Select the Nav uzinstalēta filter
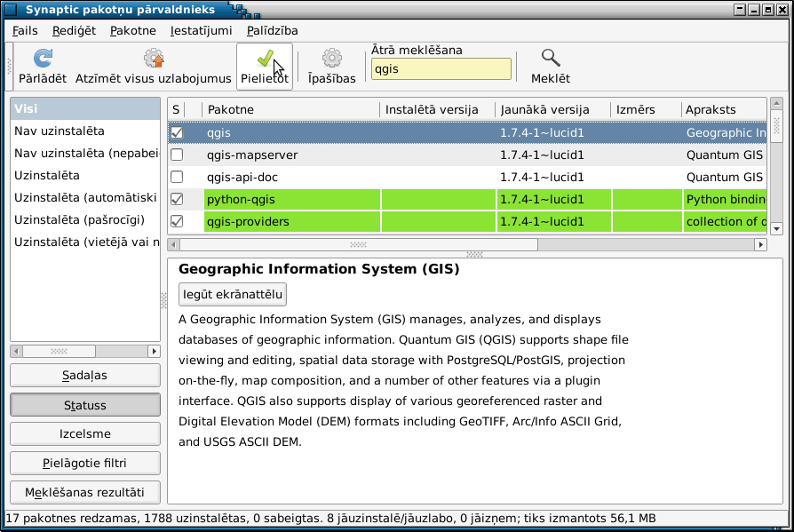This screenshot has width=794, height=532. pyautogui.click(x=85, y=131)
